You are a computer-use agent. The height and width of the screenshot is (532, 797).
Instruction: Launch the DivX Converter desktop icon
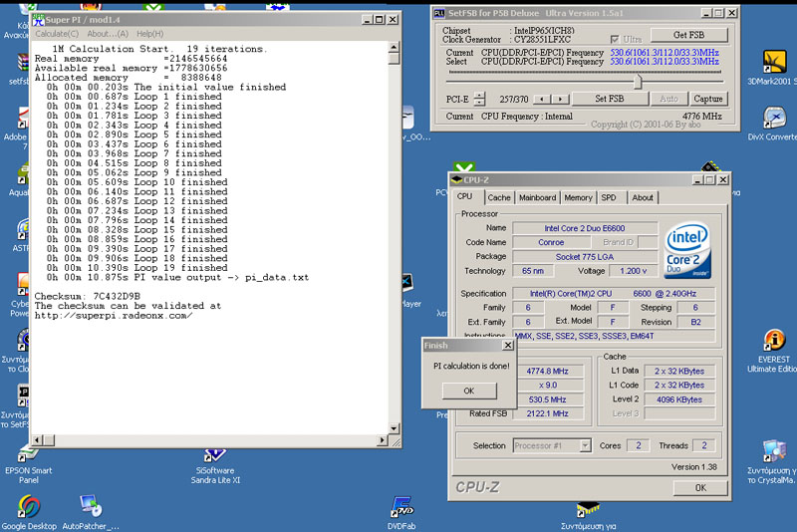click(774, 118)
